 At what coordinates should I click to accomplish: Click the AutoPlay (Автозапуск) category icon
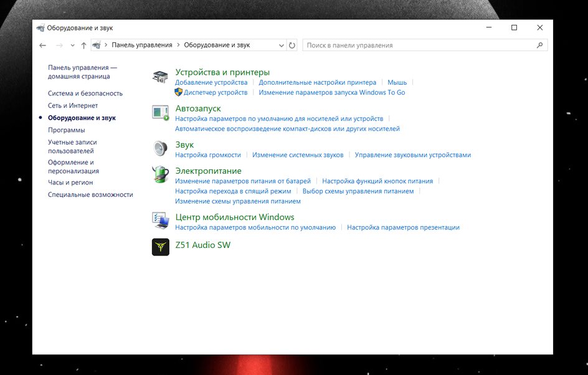click(x=161, y=113)
